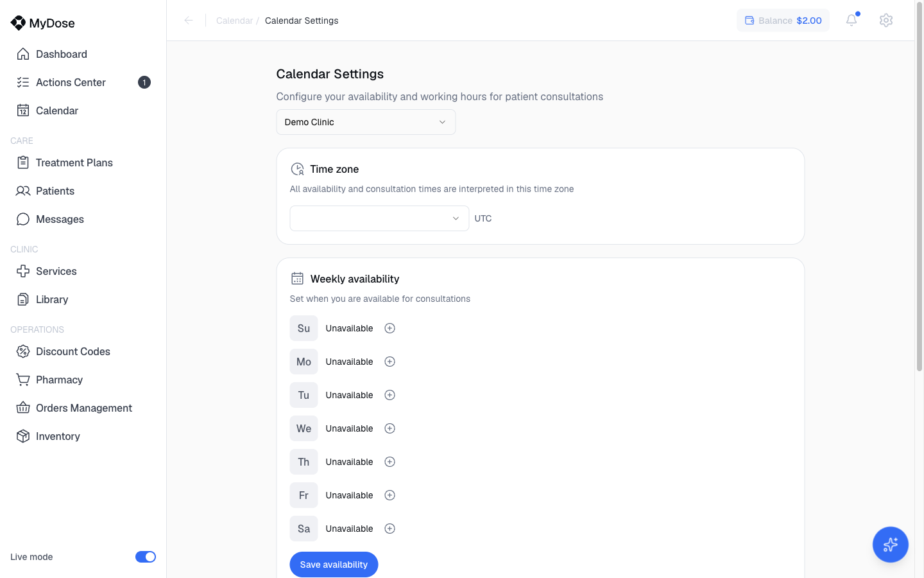Image resolution: width=924 pixels, height=578 pixels.
Task: Open Treatment Plans clipboard icon
Action: coord(23,162)
